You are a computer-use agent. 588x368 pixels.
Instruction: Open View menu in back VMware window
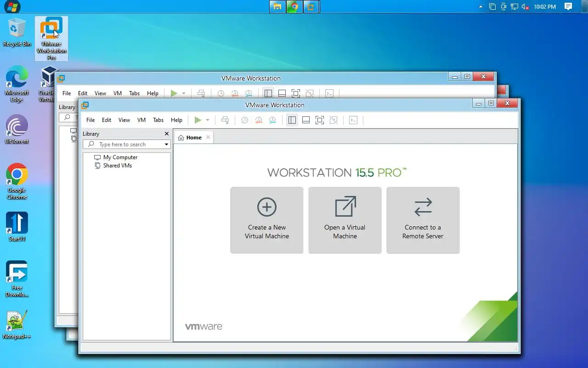101,93
